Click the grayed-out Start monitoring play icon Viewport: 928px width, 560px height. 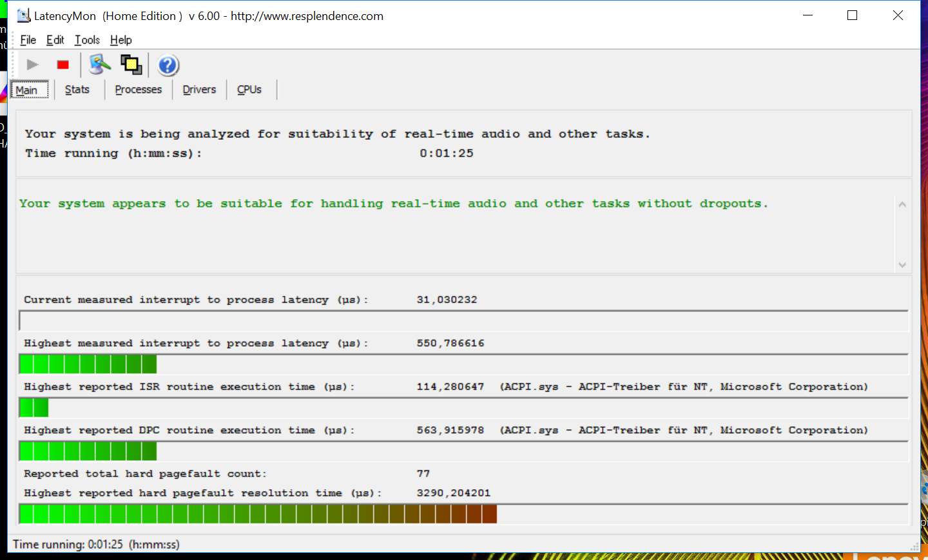point(32,64)
